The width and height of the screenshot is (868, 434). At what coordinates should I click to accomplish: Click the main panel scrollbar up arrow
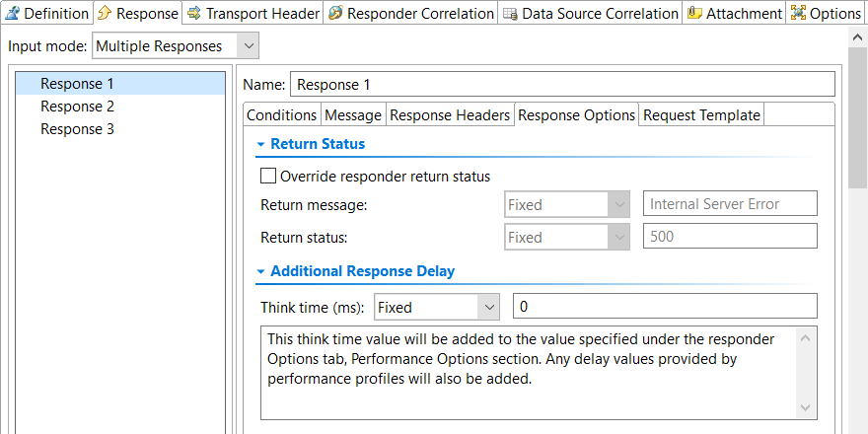coord(857,37)
